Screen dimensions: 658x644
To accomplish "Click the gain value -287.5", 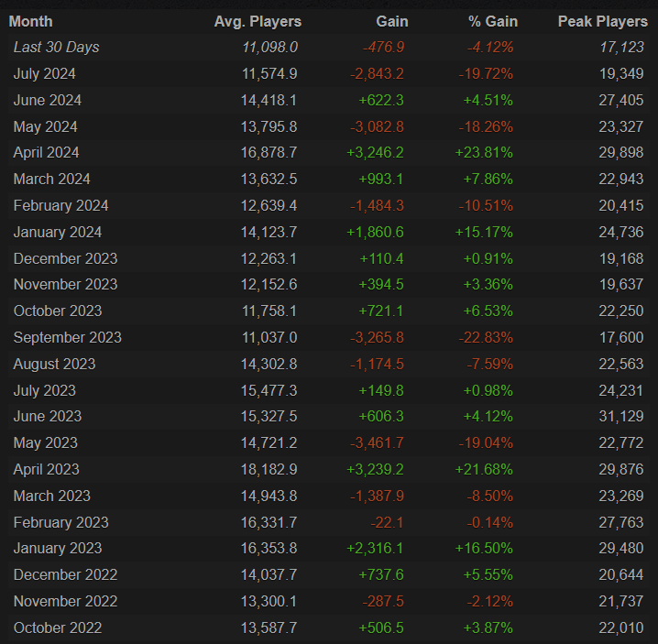I will point(383,601).
